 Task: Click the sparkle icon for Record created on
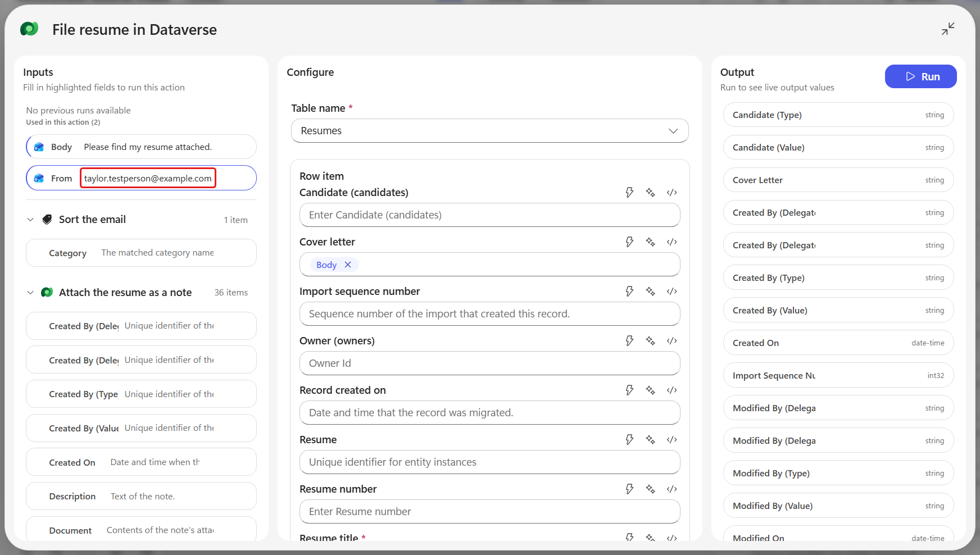(651, 390)
